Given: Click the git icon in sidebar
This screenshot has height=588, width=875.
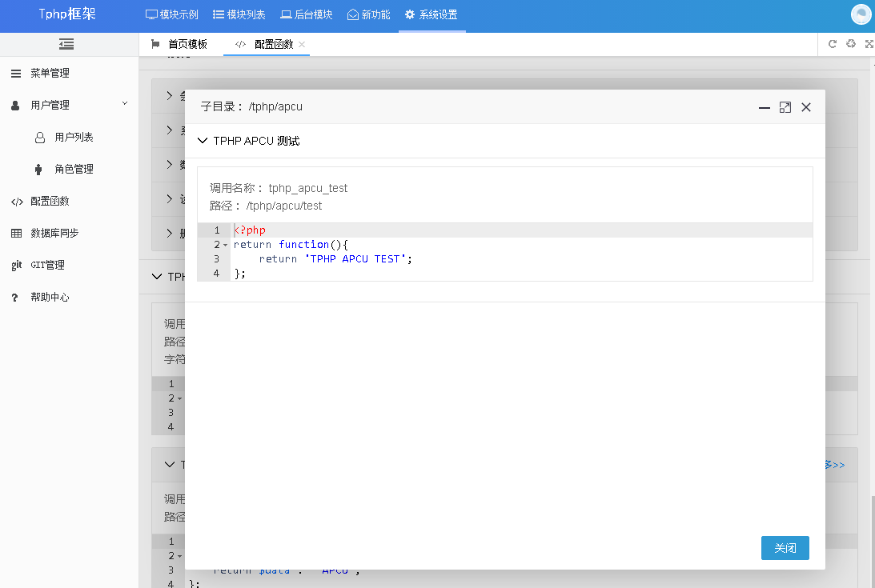Looking at the screenshot, I should tap(16, 266).
